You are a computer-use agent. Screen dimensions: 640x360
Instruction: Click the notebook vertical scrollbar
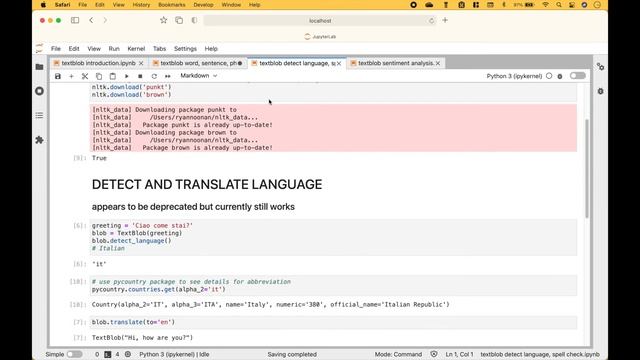tap(587, 169)
